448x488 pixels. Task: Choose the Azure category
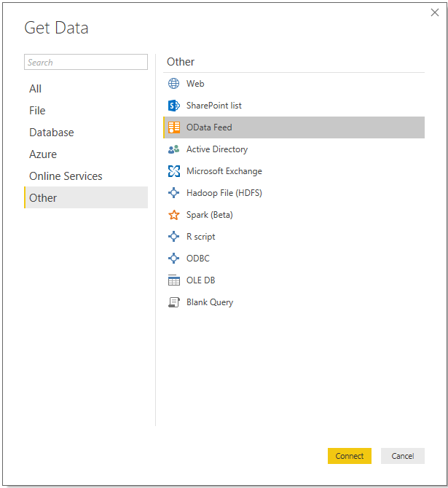pyautogui.click(x=43, y=154)
